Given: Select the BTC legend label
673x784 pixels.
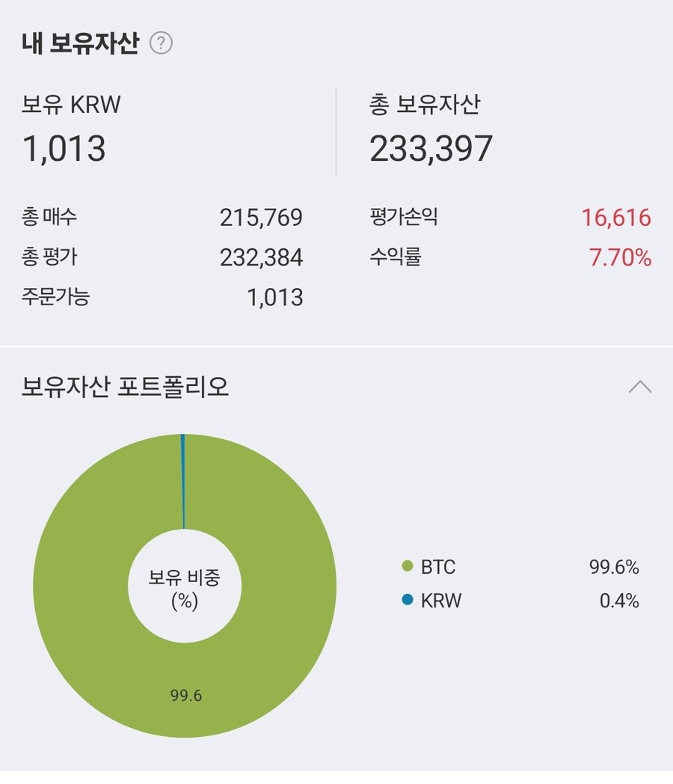Looking at the screenshot, I should pyautogui.click(x=438, y=567).
